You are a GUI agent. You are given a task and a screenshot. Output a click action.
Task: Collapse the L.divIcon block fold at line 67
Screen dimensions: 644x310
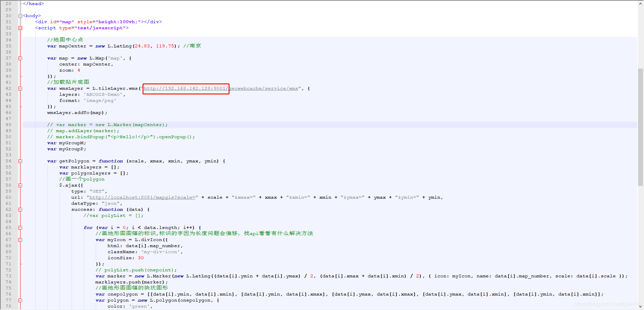20,240
